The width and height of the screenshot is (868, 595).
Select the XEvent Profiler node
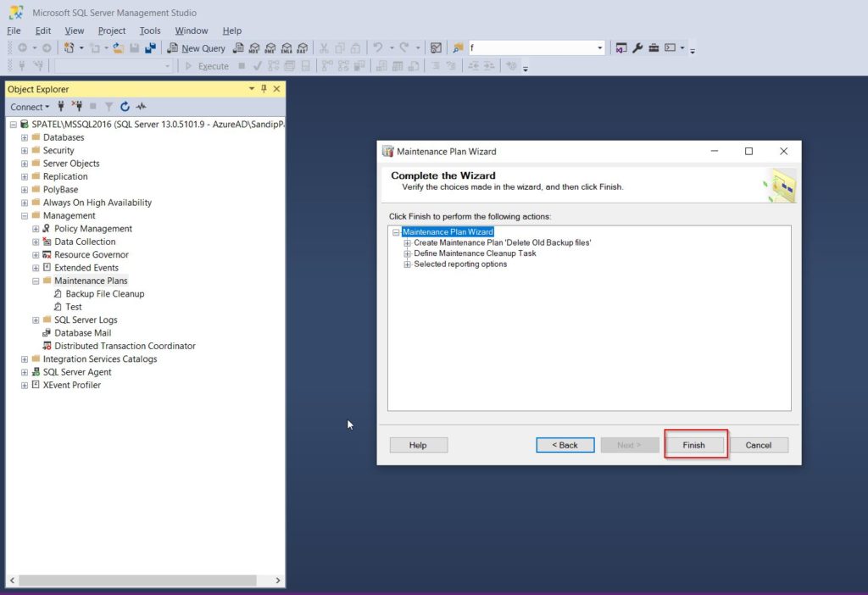(72, 386)
